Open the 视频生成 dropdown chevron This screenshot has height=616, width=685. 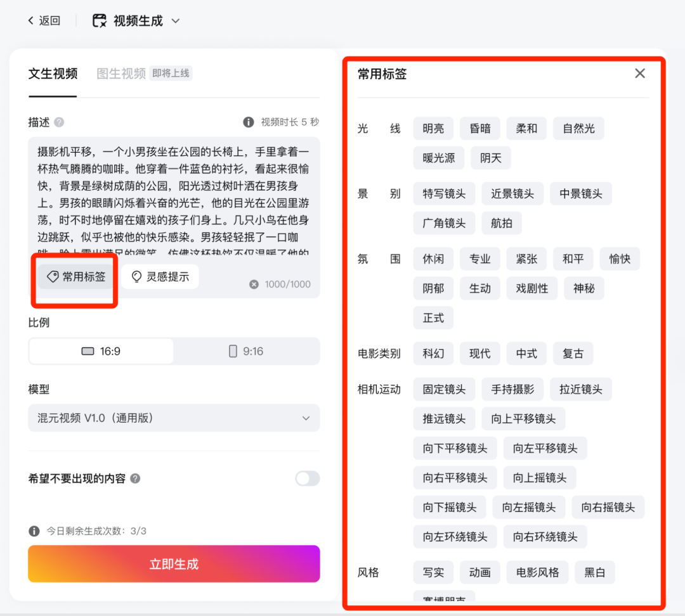[176, 20]
